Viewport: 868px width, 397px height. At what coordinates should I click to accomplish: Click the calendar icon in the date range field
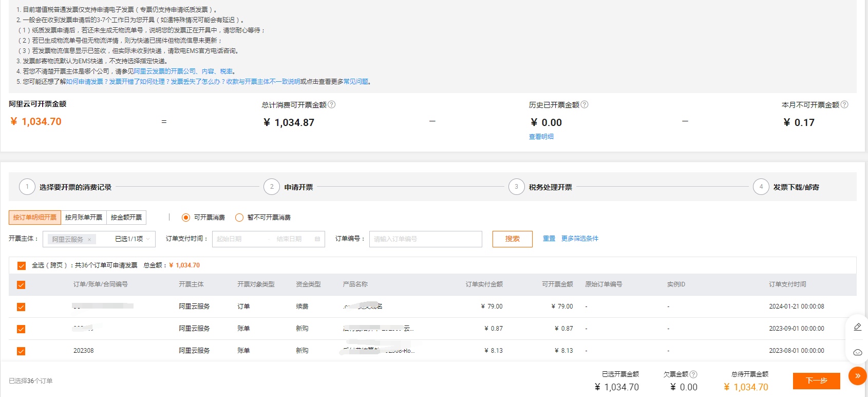tap(317, 239)
